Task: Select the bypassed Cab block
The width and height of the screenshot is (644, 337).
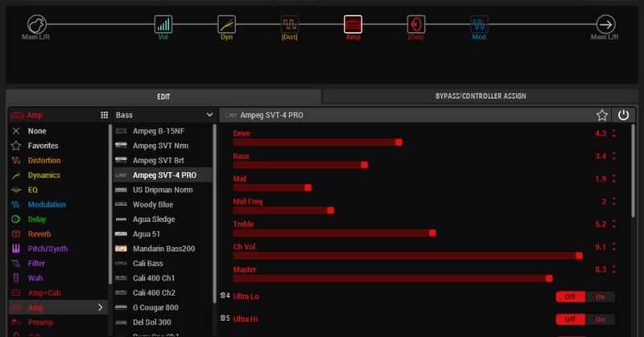Action: point(416,25)
